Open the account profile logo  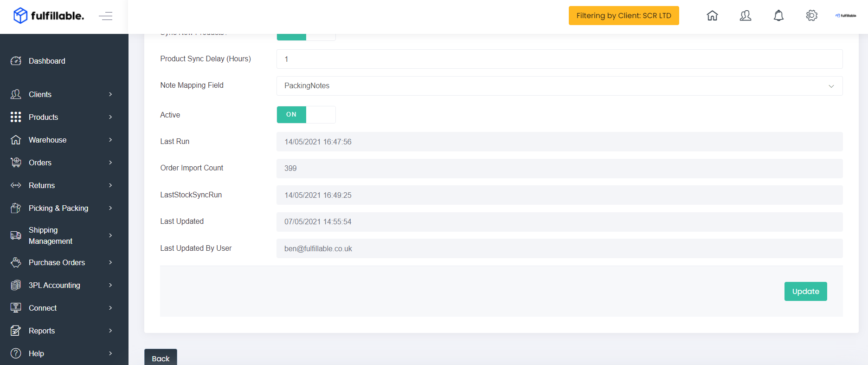pos(846,16)
